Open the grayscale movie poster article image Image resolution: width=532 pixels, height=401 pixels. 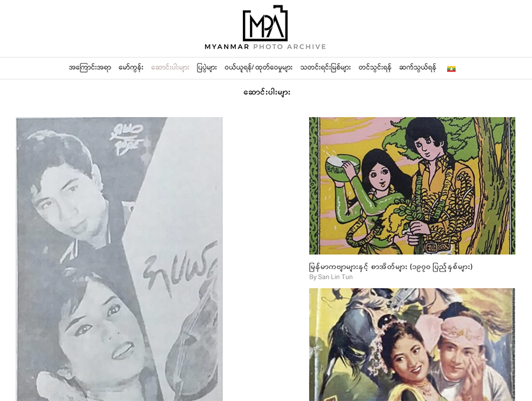(119, 259)
